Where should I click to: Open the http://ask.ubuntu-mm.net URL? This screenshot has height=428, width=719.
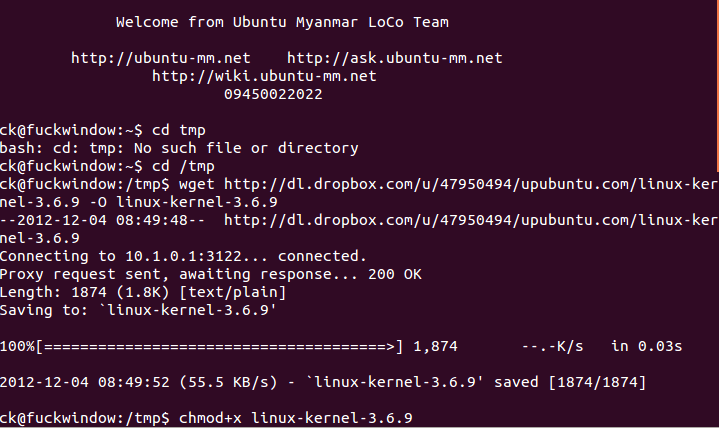point(395,58)
